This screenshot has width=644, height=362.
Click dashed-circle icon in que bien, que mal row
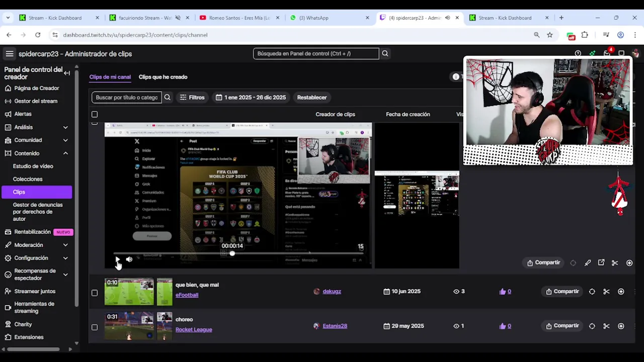click(592, 292)
